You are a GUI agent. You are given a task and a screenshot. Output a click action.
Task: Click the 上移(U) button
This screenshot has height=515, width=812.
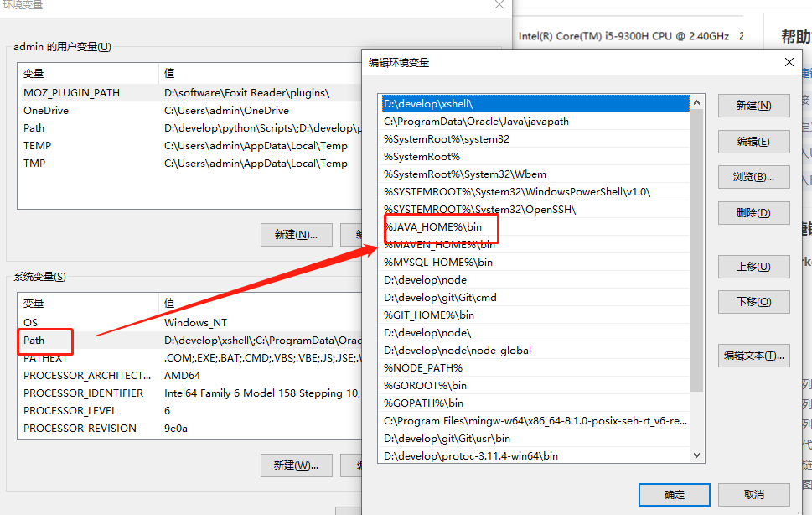(753, 267)
